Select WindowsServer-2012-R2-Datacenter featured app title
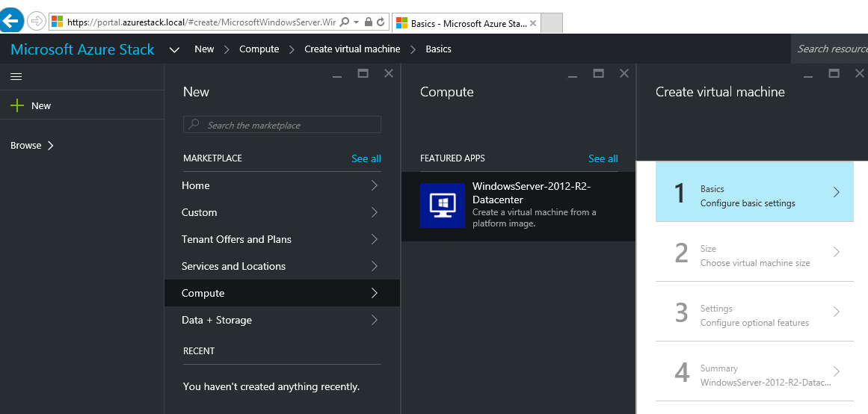Screen dimensions: 868x414 point(532,193)
